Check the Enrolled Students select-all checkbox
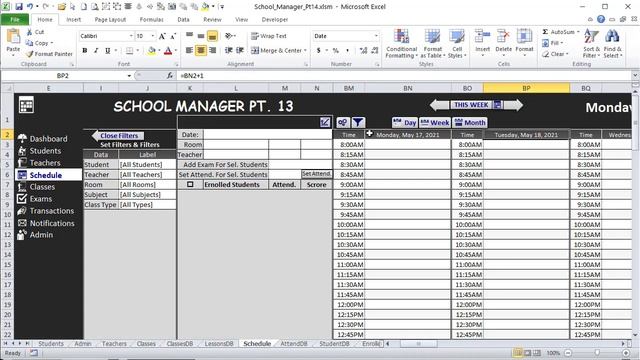 [x=190, y=184]
